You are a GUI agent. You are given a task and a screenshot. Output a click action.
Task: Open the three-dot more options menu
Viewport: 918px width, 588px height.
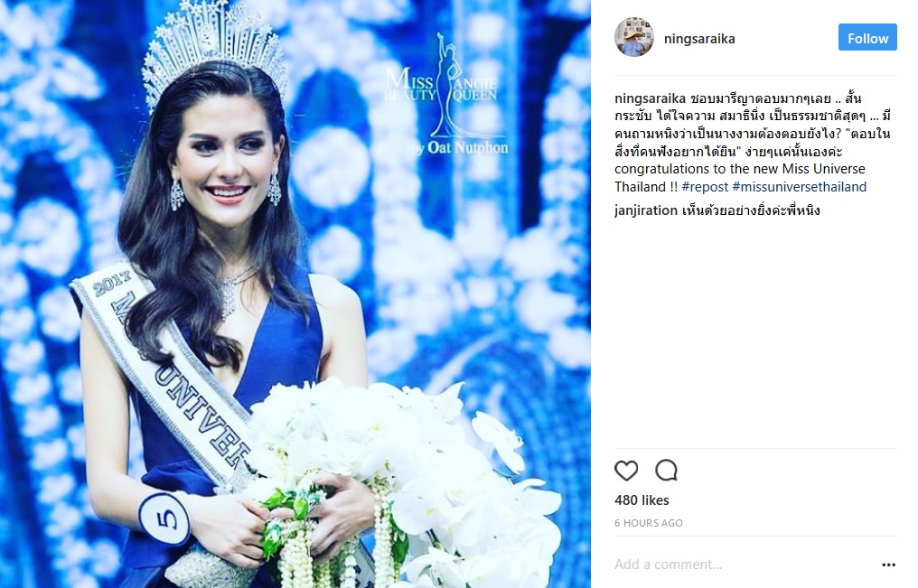(x=888, y=565)
